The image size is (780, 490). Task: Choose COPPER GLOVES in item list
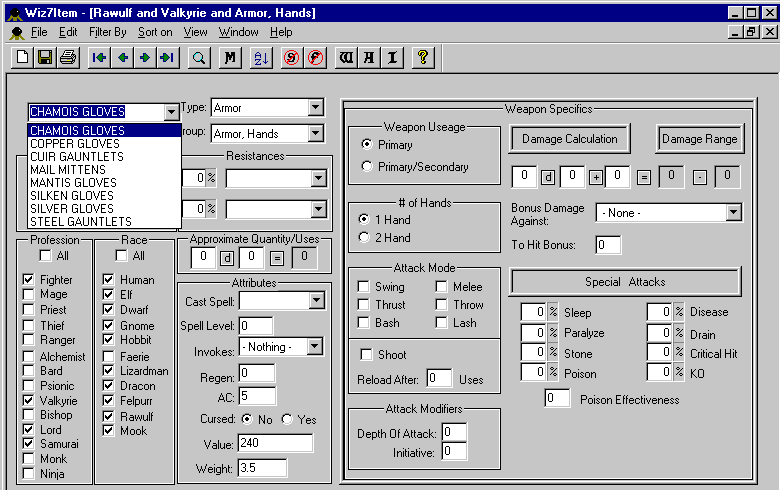pos(104,144)
